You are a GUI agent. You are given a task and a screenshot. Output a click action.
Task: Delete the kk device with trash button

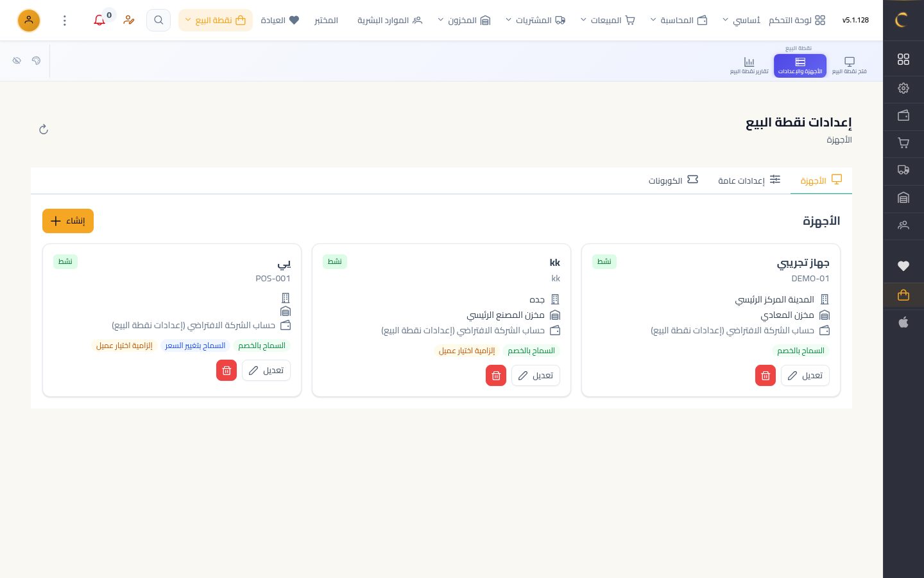tap(496, 376)
